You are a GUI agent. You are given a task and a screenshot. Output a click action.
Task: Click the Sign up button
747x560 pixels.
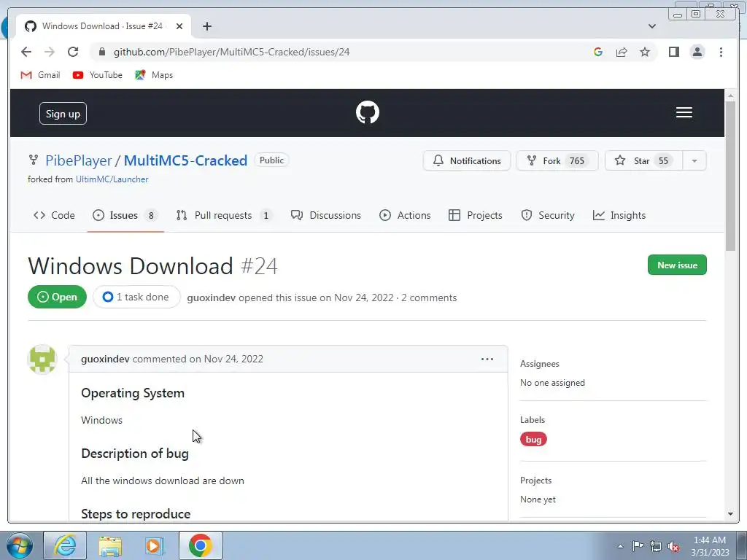point(63,113)
